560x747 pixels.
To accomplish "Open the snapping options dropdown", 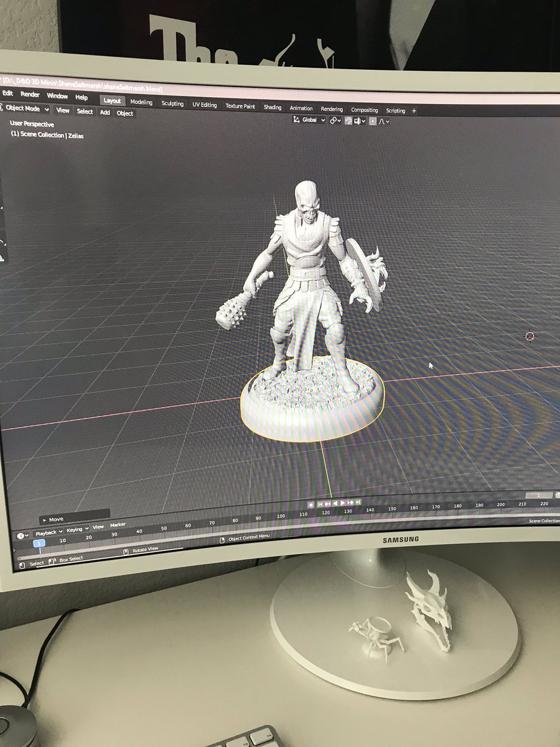I will [360, 121].
